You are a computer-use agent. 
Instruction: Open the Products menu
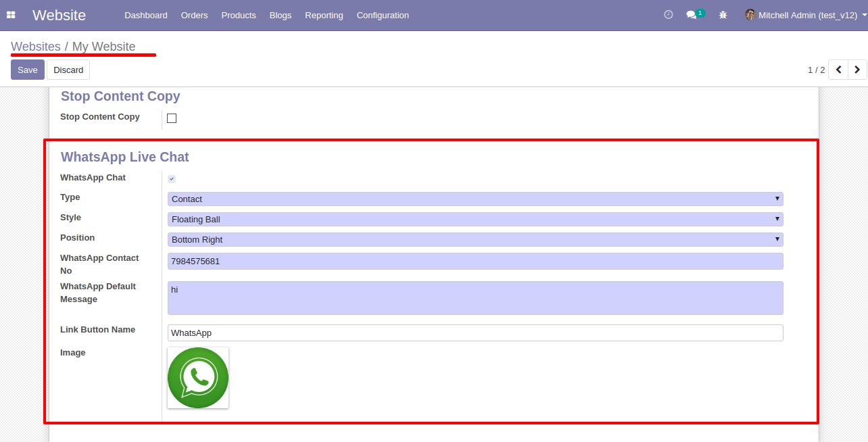coord(239,15)
